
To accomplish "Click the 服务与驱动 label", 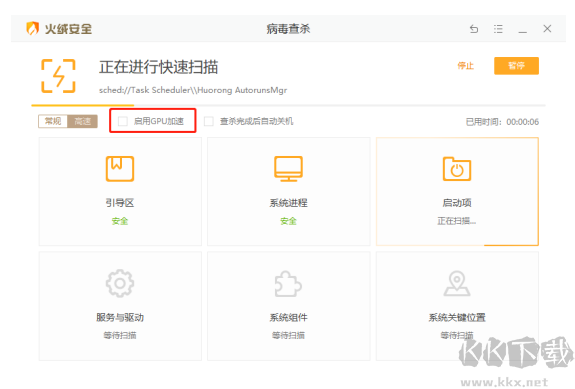I will (x=120, y=317).
